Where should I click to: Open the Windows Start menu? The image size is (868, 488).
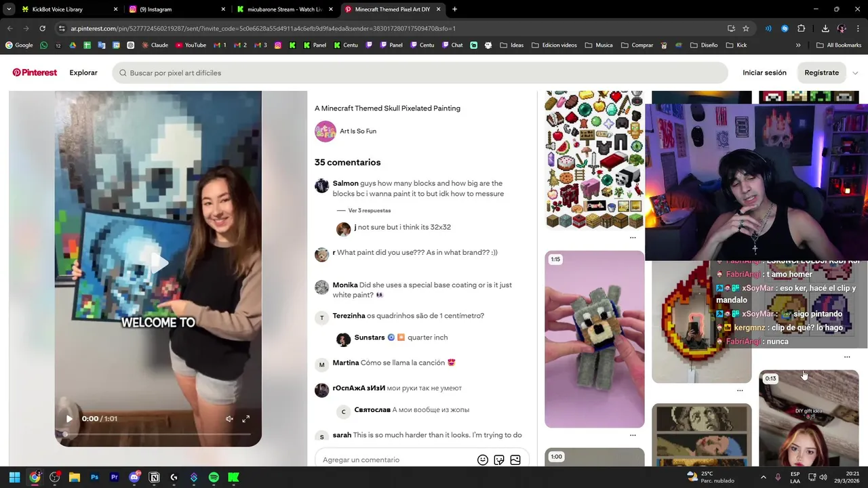pyautogui.click(x=14, y=477)
